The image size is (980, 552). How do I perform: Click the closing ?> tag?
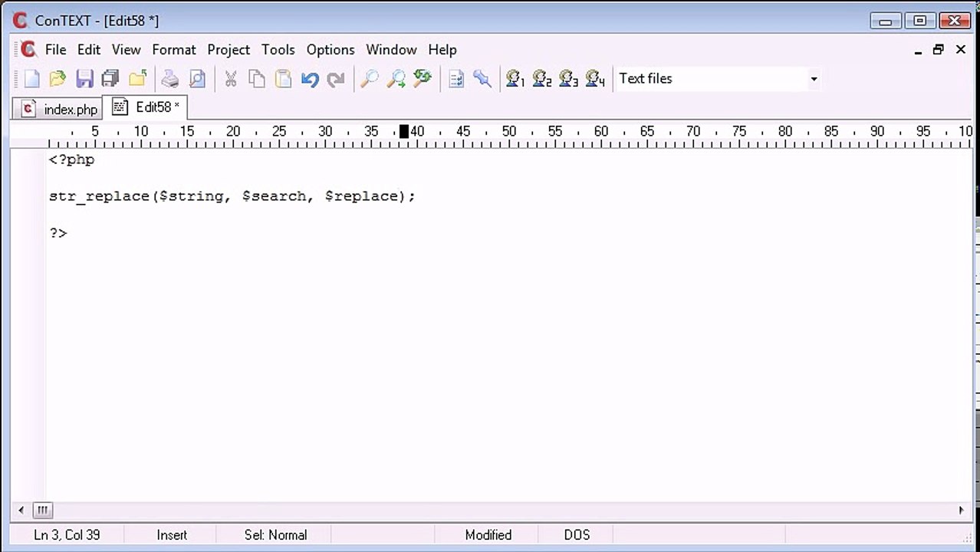(x=58, y=233)
